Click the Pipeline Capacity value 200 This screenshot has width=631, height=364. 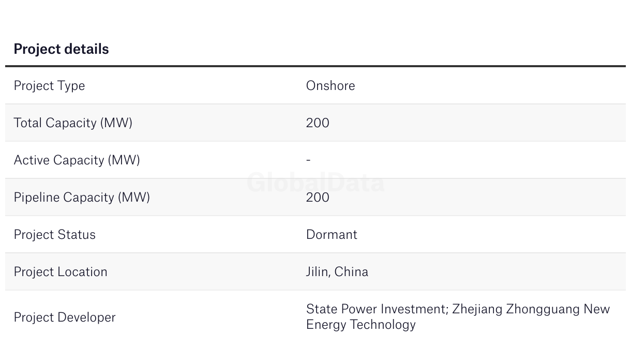pyautogui.click(x=318, y=197)
